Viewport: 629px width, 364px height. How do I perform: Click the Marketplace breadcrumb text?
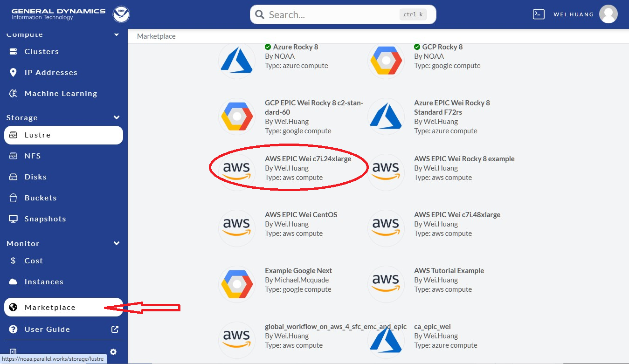[x=156, y=36]
